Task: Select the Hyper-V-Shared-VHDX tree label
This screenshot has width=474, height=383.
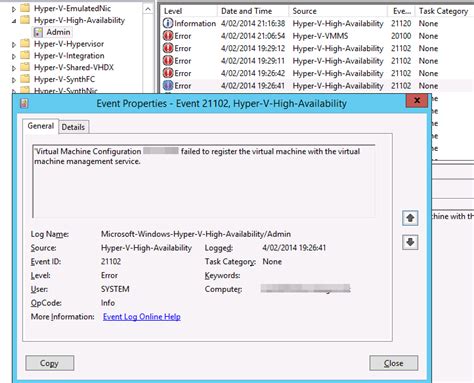Action: pyautogui.click(x=74, y=67)
